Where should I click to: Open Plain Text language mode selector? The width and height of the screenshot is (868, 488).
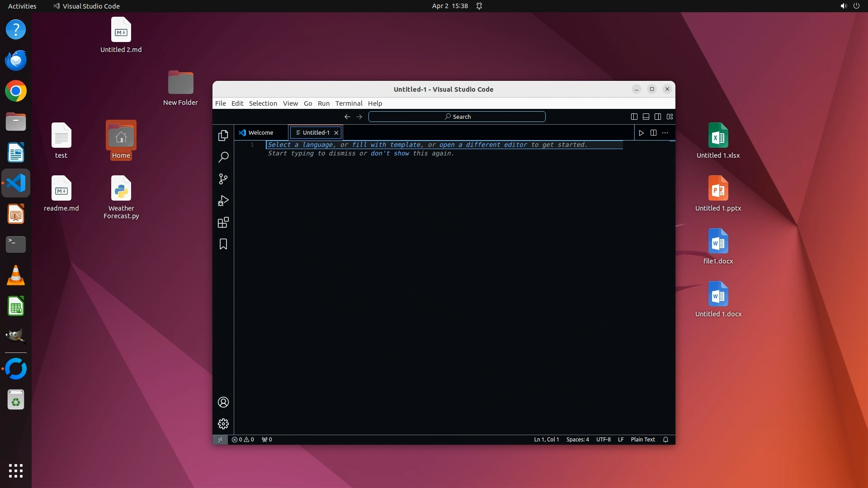click(642, 440)
